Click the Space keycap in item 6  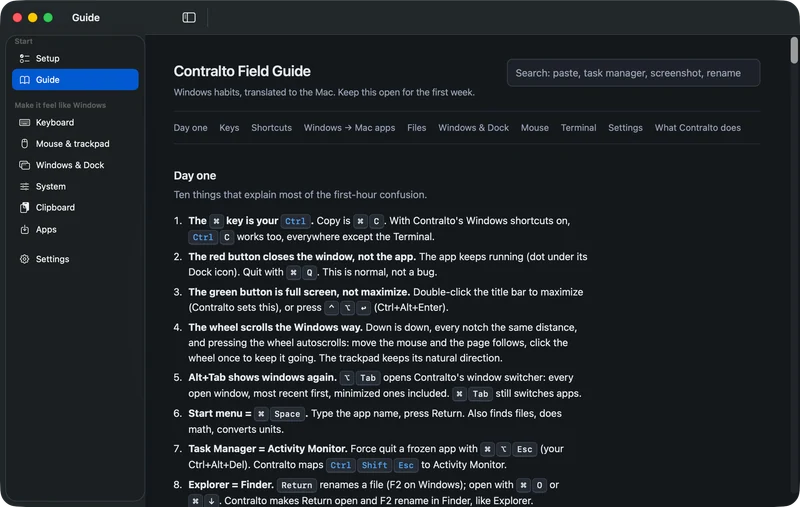(287, 414)
